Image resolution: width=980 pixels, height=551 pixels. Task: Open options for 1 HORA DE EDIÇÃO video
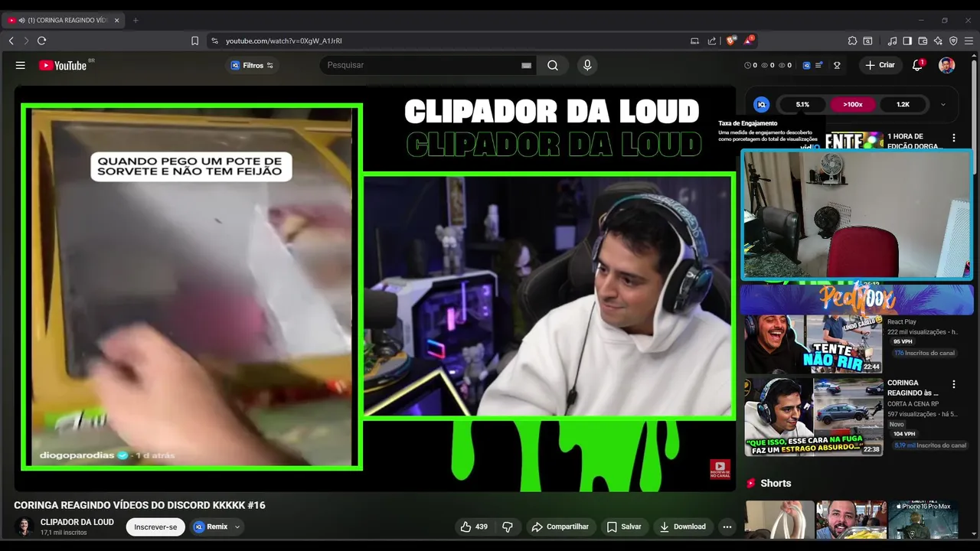coord(954,138)
